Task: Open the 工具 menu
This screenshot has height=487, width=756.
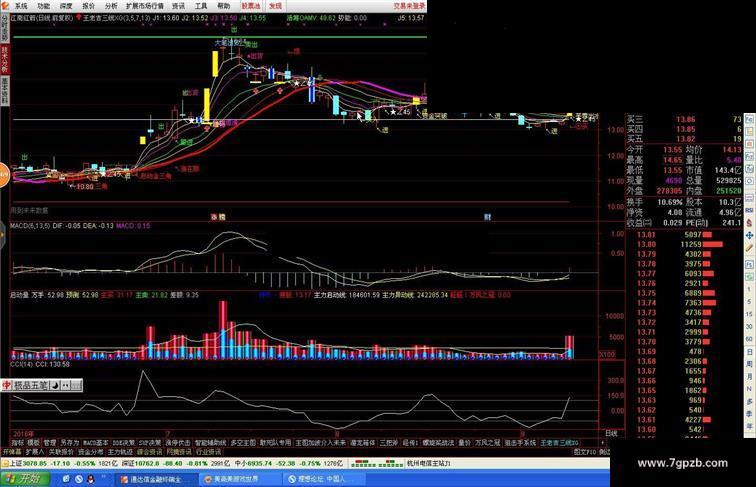Action: [x=201, y=6]
